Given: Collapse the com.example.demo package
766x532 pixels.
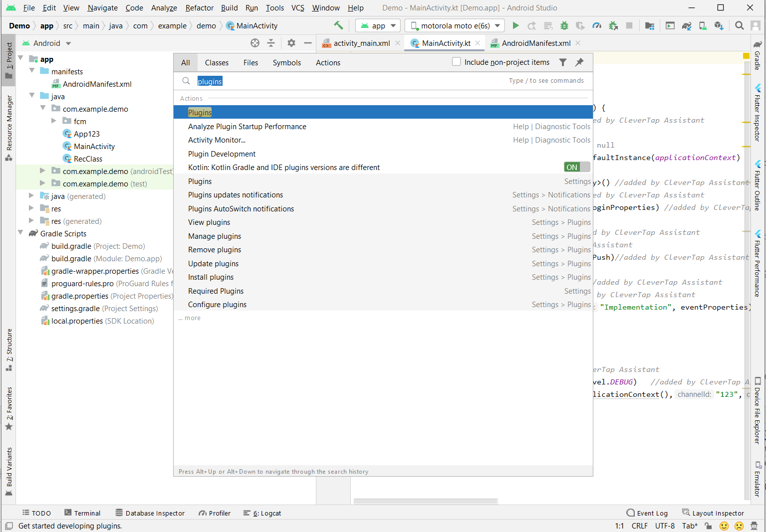Looking at the screenshot, I should point(43,109).
